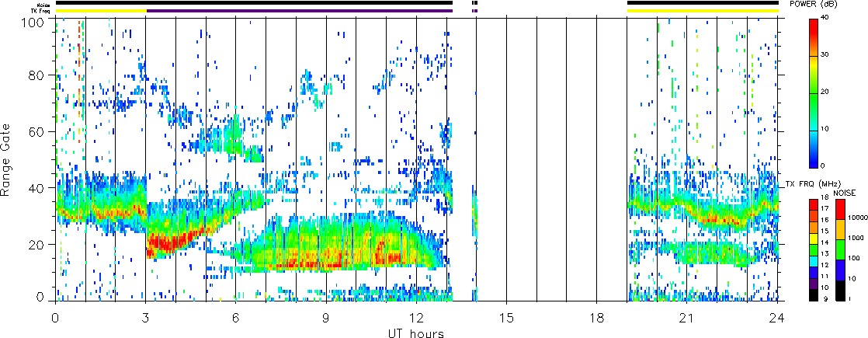
Task: Click the "18" label on TX FRQ scale
Action: pos(825,197)
